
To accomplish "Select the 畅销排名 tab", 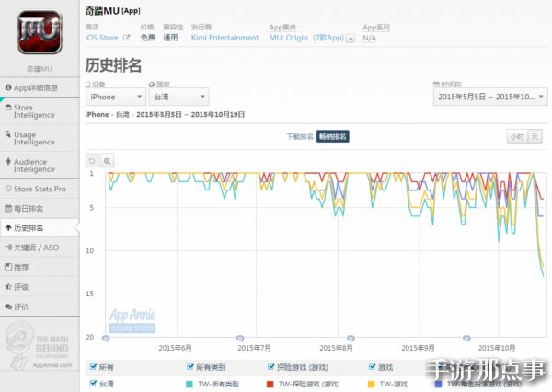I will click(x=333, y=136).
